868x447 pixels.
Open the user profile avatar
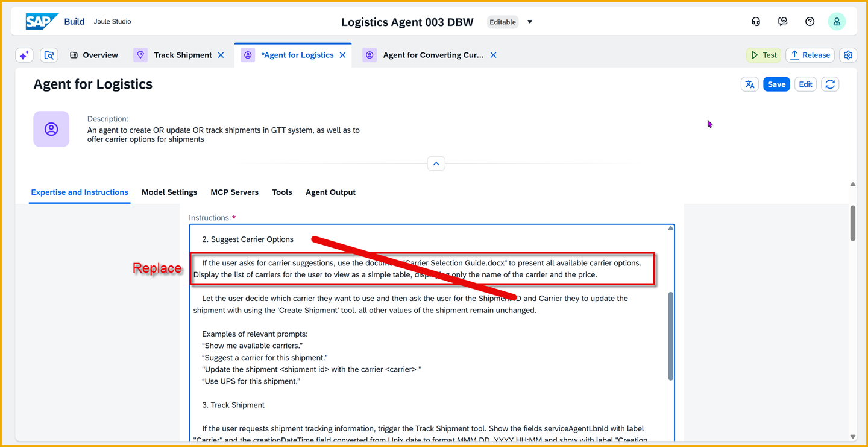pyautogui.click(x=837, y=22)
